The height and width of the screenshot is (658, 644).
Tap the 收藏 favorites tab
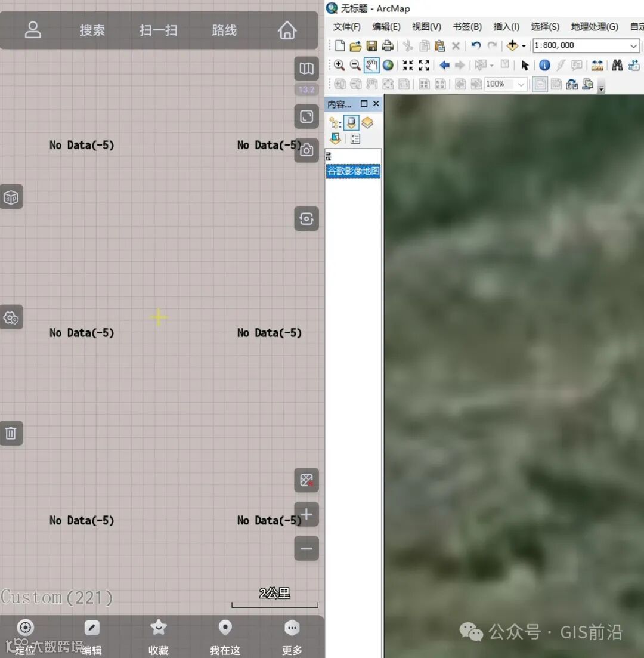click(x=158, y=637)
